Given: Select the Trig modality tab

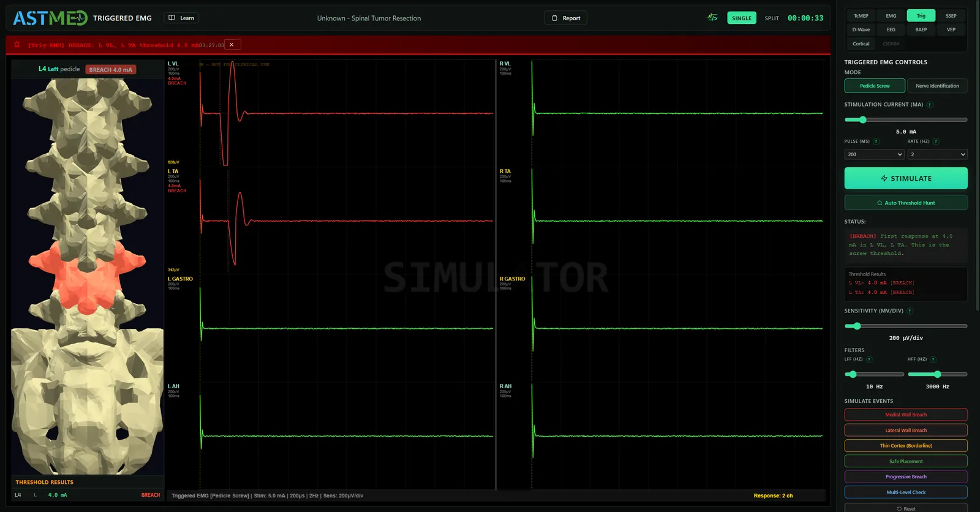Looking at the screenshot, I should pos(921,16).
